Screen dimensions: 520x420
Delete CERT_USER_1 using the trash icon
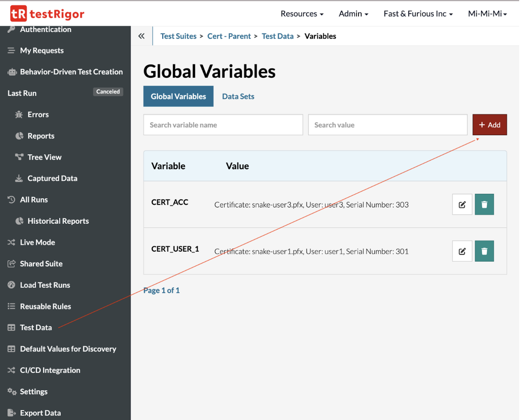(484, 251)
